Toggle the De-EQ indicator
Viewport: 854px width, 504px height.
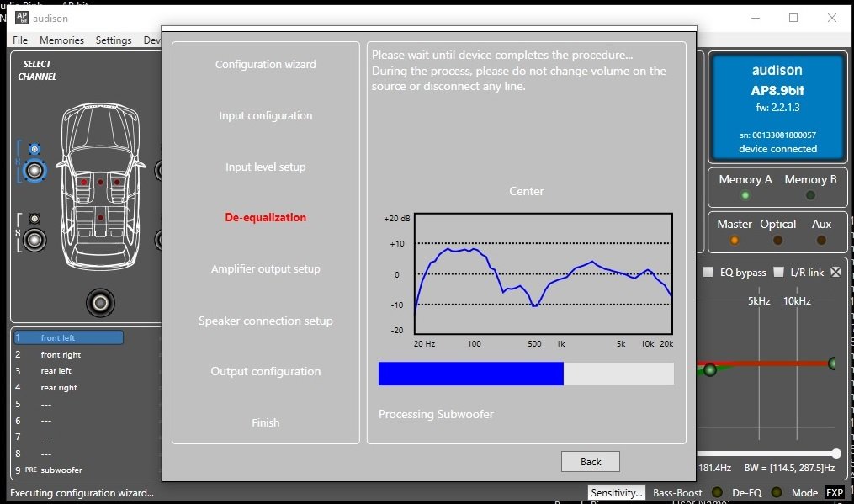pyautogui.click(x=777, y=492)
